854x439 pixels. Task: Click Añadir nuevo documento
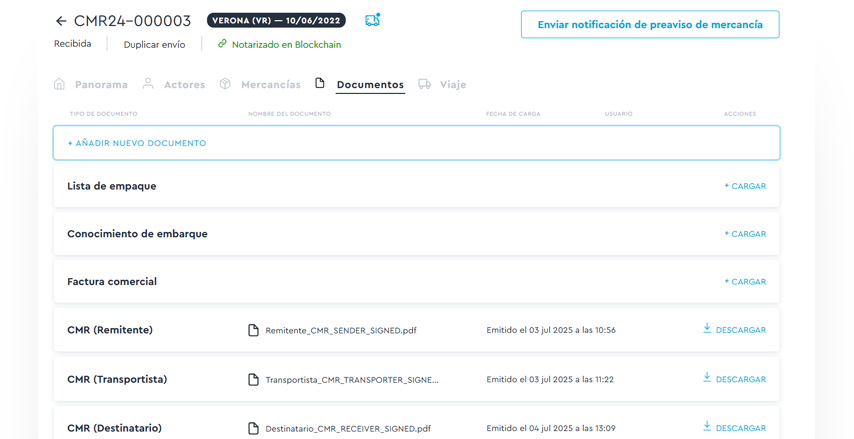tap(137, 143)
